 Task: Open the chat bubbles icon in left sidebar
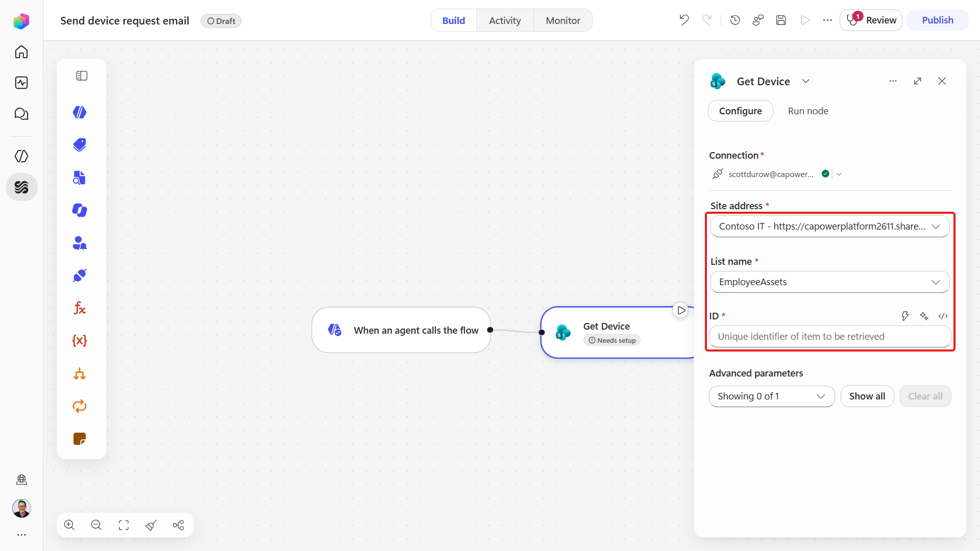pyautogui.click(x=21, y=114)
